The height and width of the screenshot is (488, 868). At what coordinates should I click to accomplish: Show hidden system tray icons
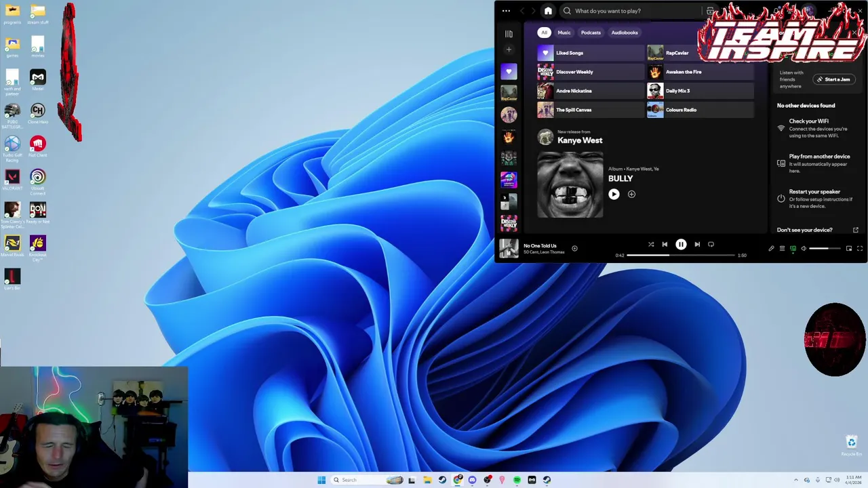click(797, 480)
